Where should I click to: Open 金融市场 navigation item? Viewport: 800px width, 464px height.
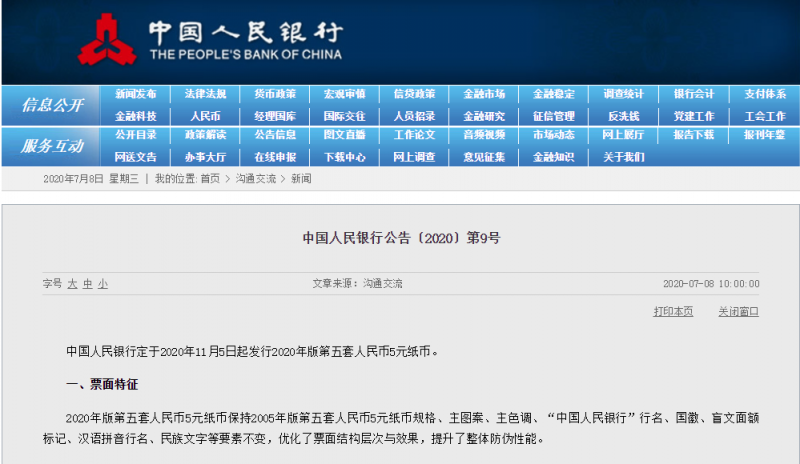pos(484,94)
